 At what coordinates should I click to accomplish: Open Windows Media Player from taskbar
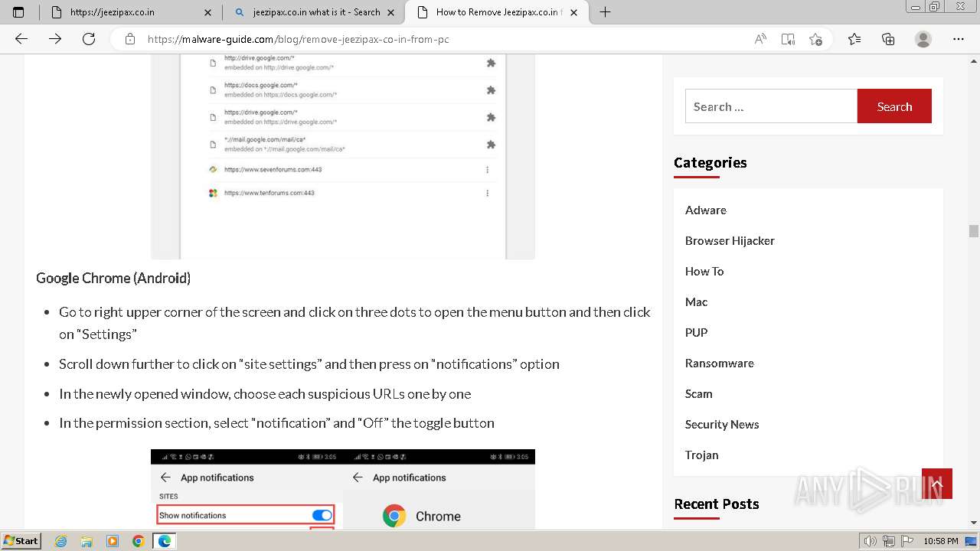(113, 541)
